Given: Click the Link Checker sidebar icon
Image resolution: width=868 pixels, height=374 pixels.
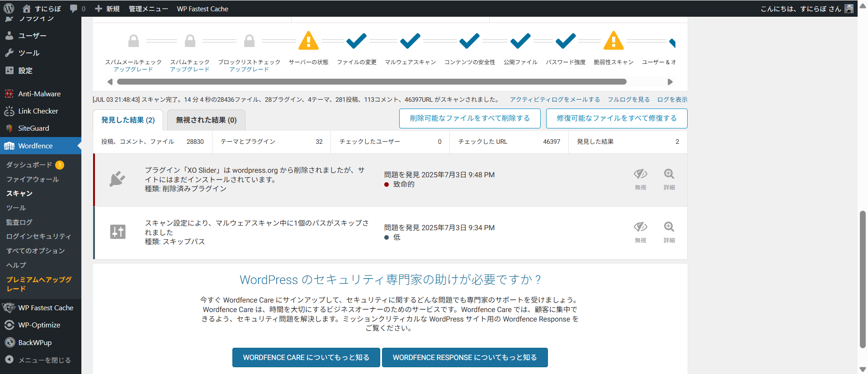Looking at the screenshot, I should click(x=9, y=111).
